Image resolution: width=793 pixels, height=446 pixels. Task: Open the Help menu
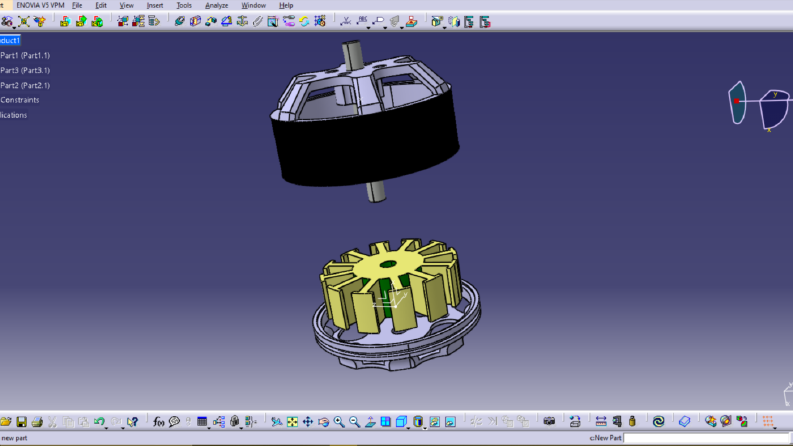286,5
